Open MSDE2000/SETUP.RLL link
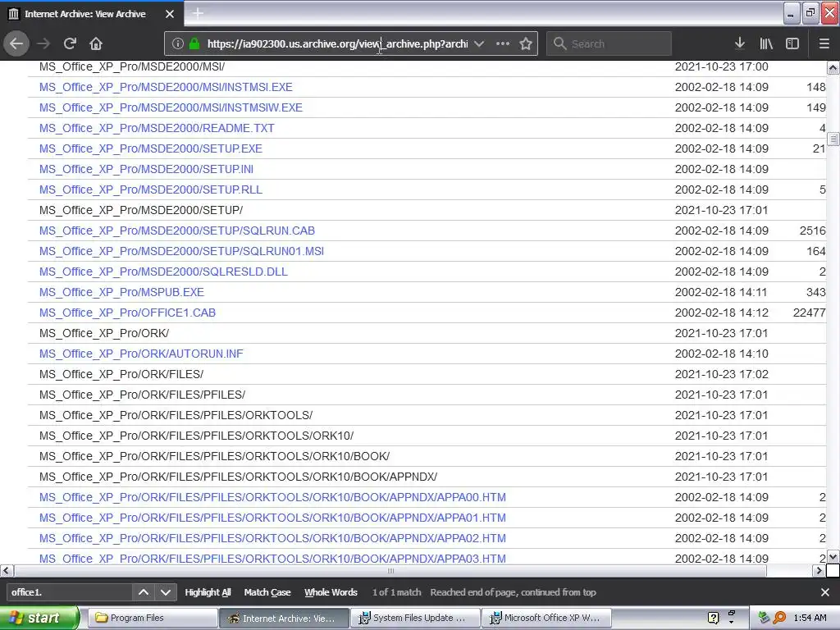Viewport: 840px width, 630px height. [151, 189]
